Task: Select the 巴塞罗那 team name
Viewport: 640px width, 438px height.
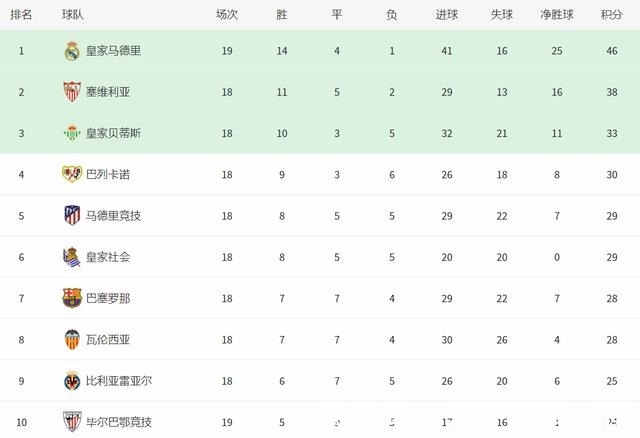Action: [x=108, y=298]
